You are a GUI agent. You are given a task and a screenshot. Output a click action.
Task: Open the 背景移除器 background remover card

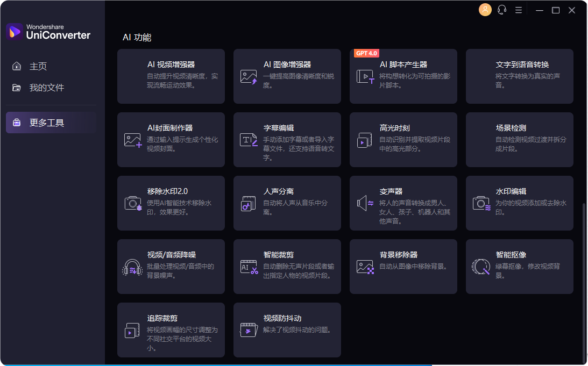click(403, 267)
